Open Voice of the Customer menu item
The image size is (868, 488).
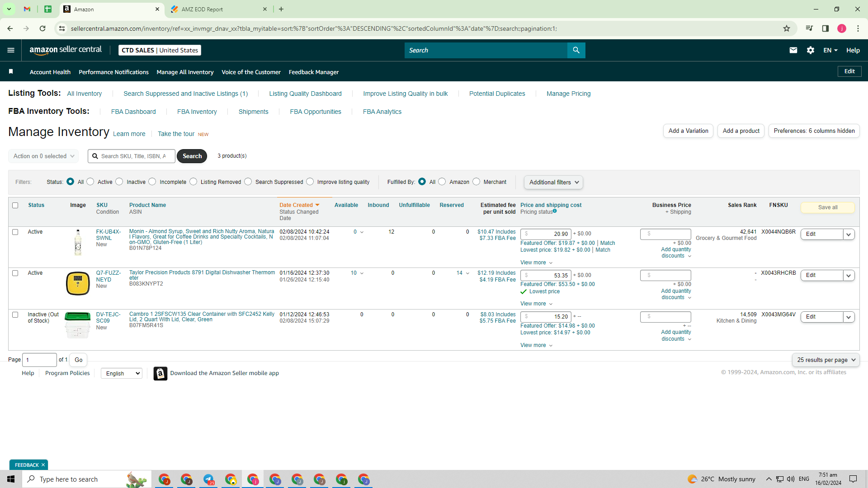click(251, 72)
